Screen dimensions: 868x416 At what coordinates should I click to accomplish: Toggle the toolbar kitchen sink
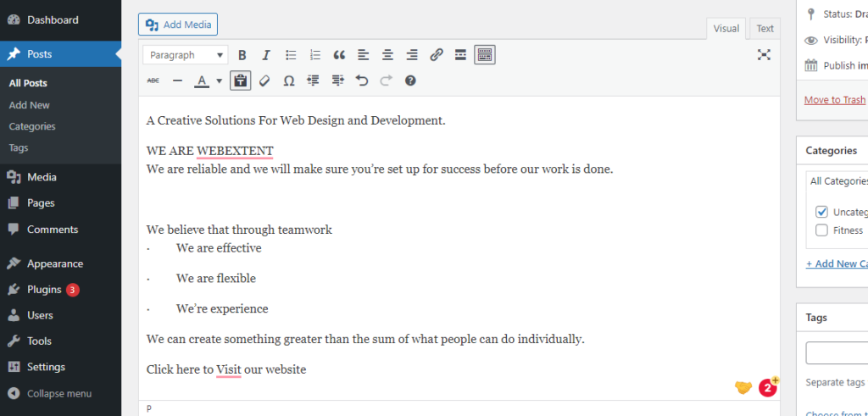(x=484, y=55)
